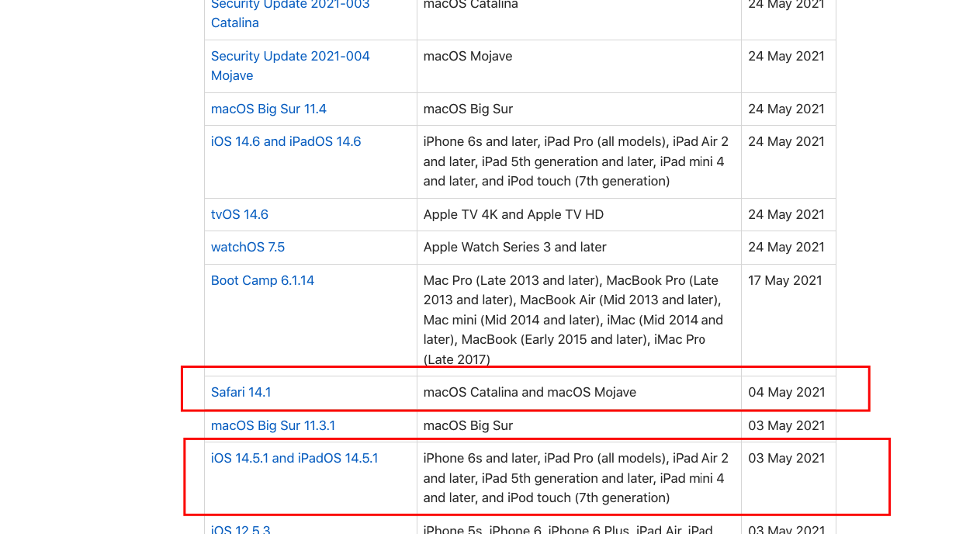
Task: Click 'Apple TV 4K and Apple TV HD' text
Action: [514, 214]
